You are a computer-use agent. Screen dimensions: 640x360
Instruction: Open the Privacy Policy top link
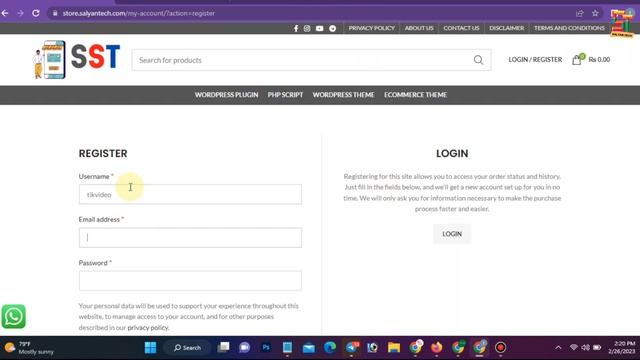pos(371,28)
